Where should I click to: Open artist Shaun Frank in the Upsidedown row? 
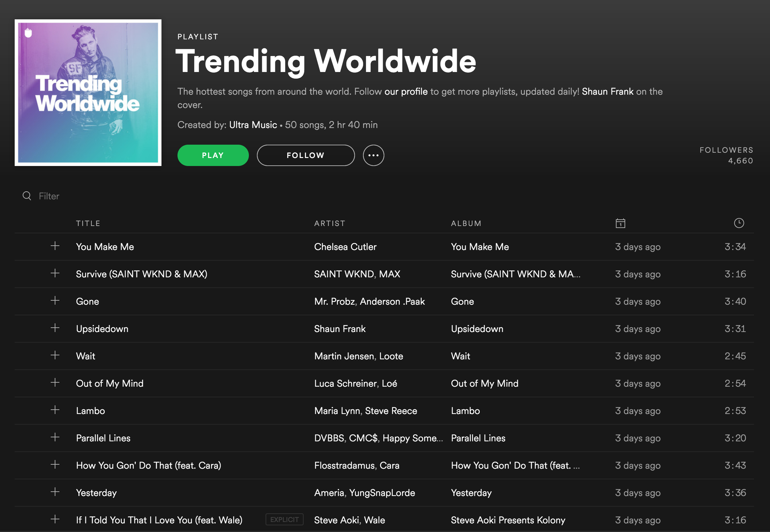click(340, 329)
